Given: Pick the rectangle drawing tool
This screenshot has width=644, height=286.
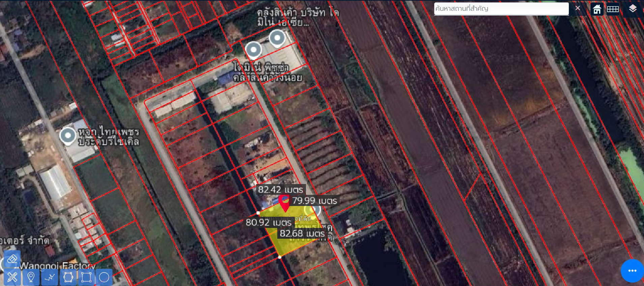Looking at the screenshot, I should [86, 277].
